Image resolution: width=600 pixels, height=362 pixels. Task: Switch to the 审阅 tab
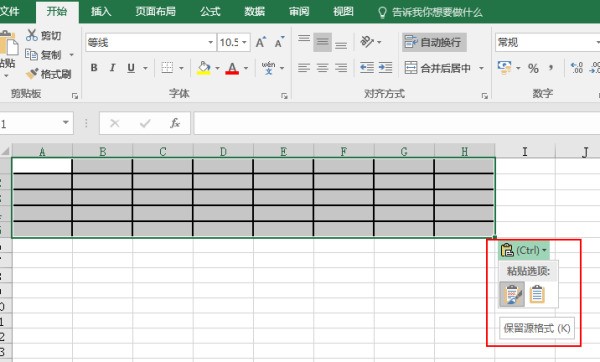click(x=299, y=11)
